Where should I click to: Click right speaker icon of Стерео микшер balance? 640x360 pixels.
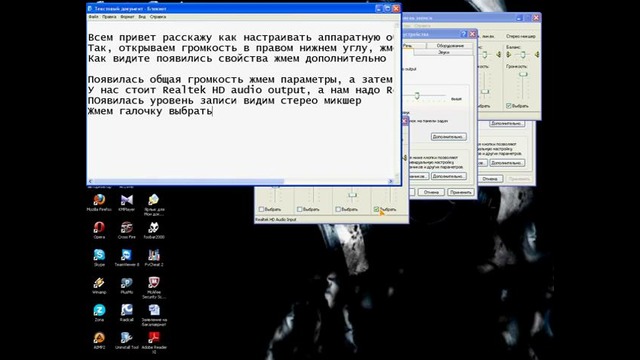[x=537, y=54]
